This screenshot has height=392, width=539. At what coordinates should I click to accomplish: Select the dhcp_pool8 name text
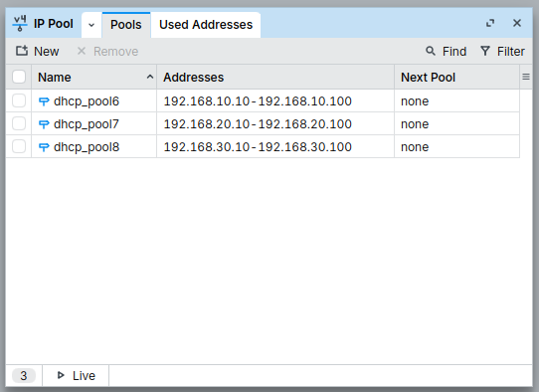click(87, 147)
